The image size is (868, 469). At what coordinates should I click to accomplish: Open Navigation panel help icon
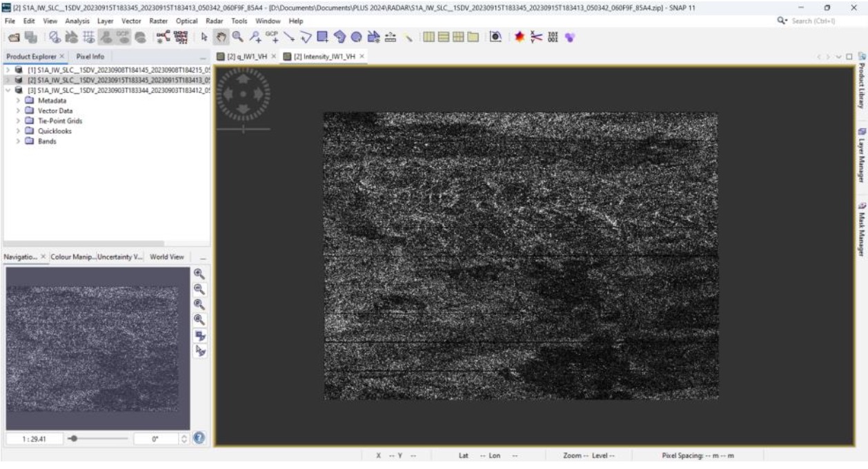(199, 438)
